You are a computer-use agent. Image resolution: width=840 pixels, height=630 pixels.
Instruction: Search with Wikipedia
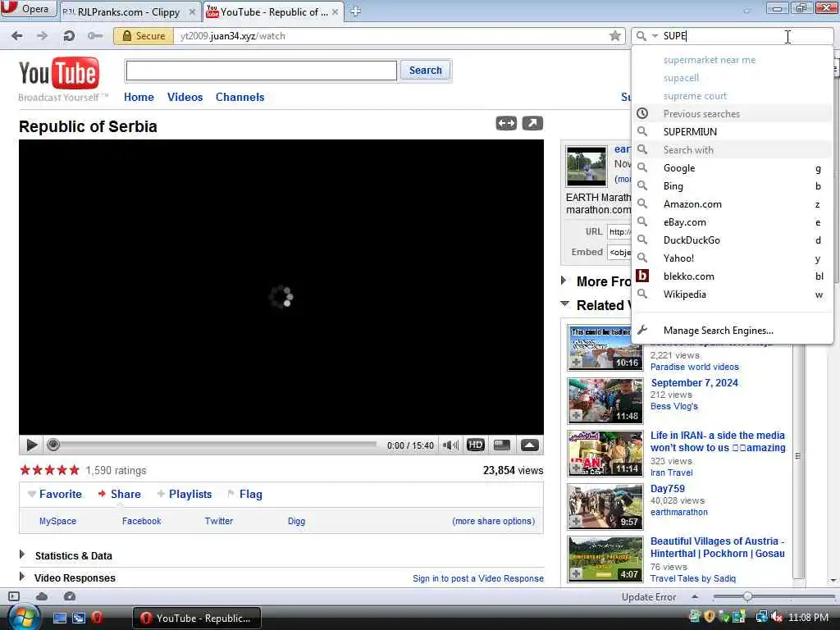733,294
